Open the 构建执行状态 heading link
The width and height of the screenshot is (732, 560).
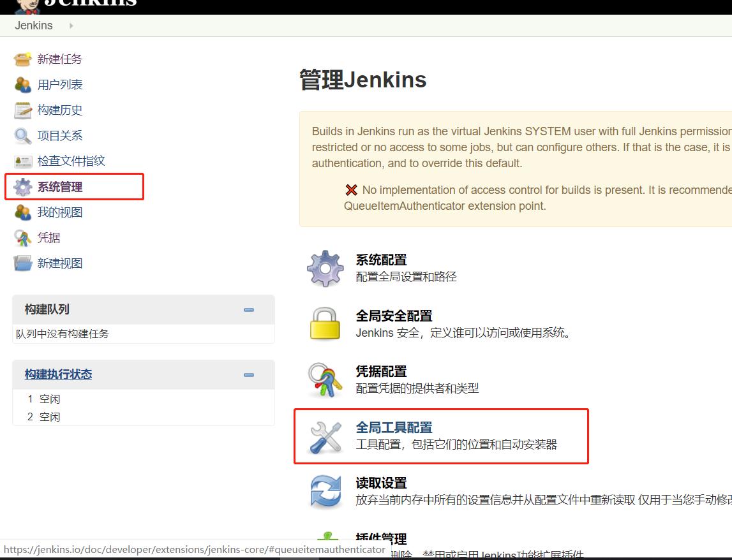[x=58, y=374]
